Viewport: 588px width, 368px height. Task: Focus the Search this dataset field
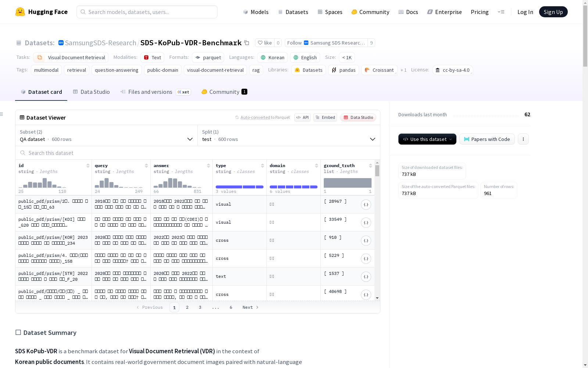tap(198, 153)
